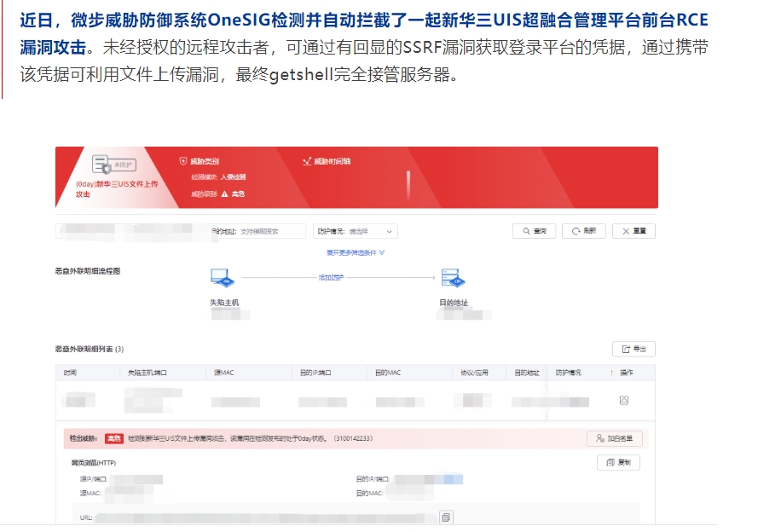This screenshot has width=781, height=532.
Task: Click the shield icon beside 威胁类别
Action: coord(183,161)
